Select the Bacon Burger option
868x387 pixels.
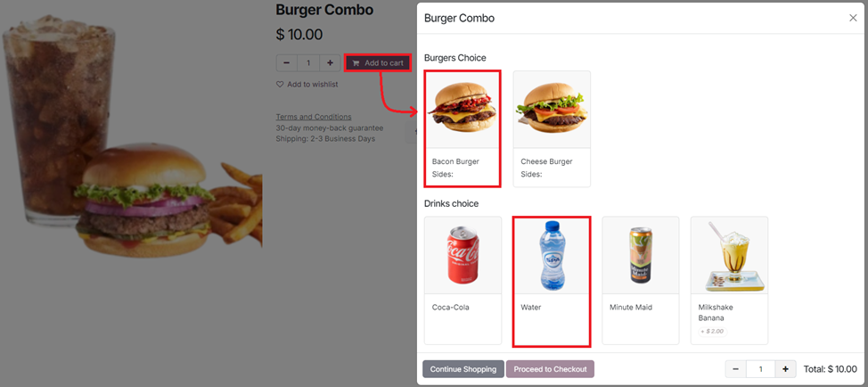pyautogui.click(x=463, y=128)
